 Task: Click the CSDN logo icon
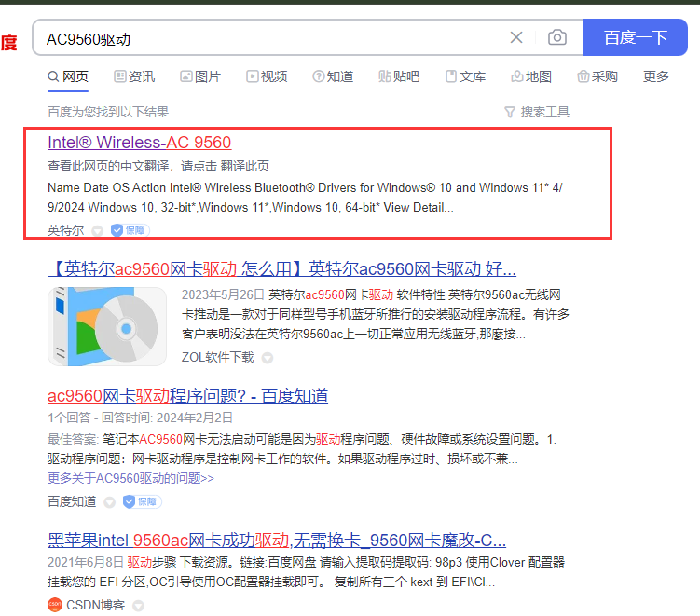coord(54,605)
